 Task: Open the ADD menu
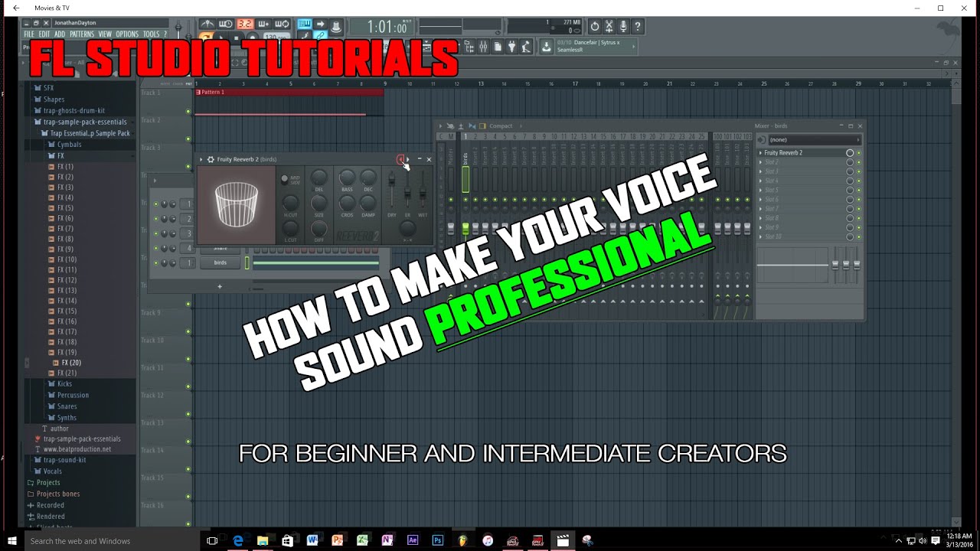60,34
